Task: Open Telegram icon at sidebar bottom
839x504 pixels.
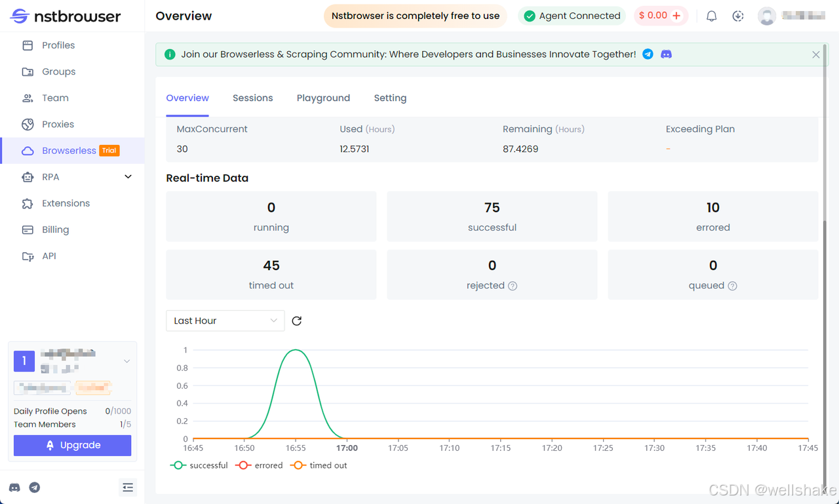Action: point(35,488)
